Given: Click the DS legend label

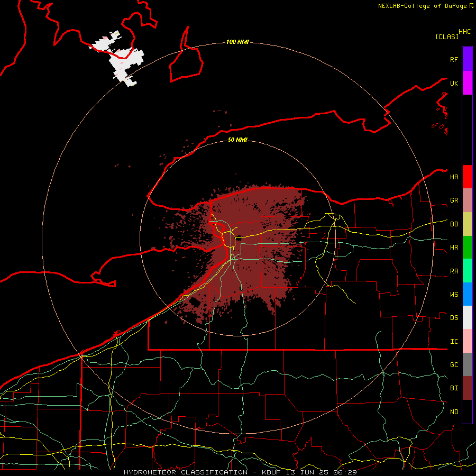Looking at the screenshot, I should tap(454, 318).
